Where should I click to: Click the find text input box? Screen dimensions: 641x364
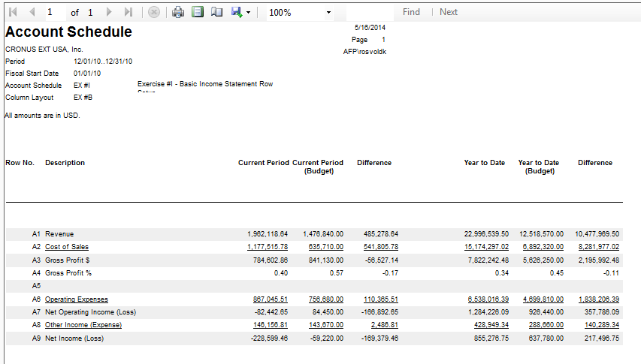(368, 12)
